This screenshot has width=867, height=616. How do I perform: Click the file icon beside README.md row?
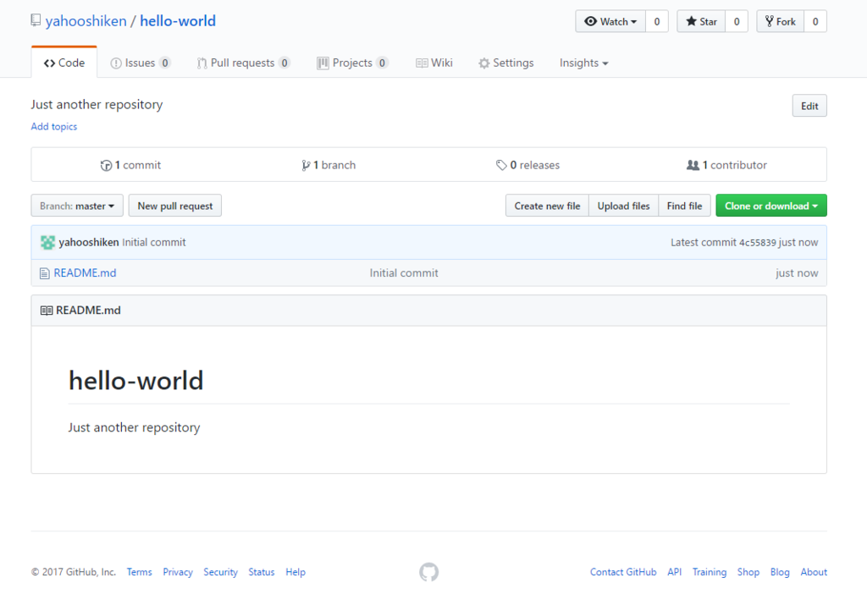tap(44, 273)
